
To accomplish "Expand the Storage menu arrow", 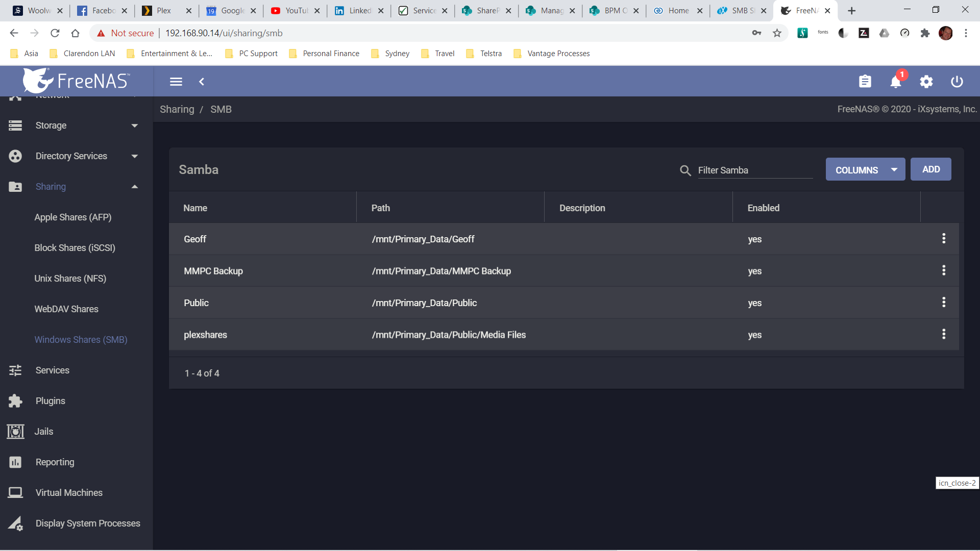I will point(135,126).
